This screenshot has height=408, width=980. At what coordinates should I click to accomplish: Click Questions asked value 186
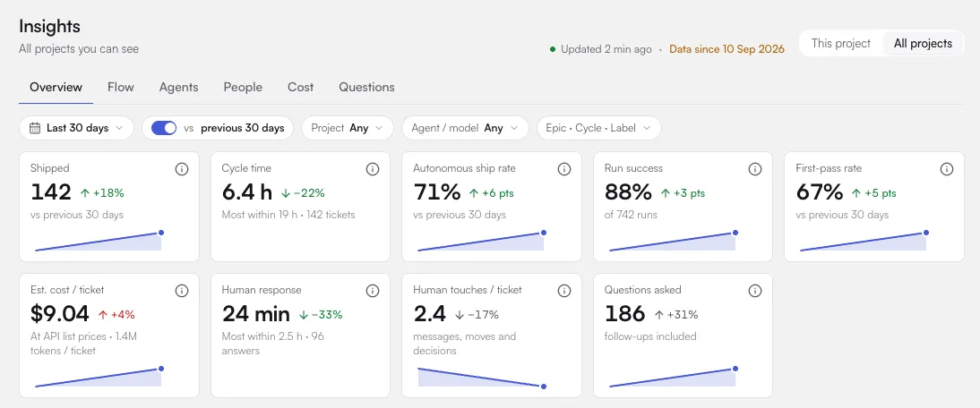pyautogui.click(x=624, y=314)
